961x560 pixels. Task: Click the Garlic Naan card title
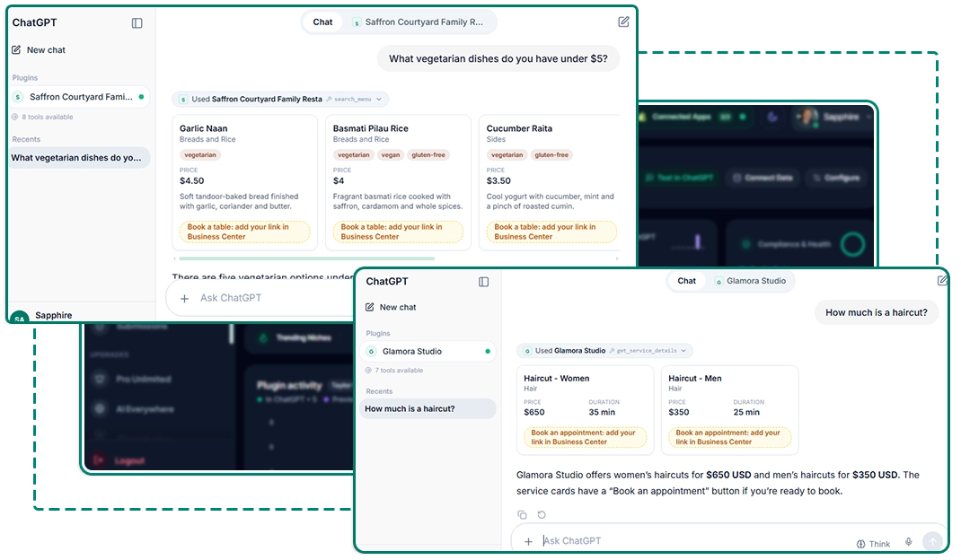204,128
